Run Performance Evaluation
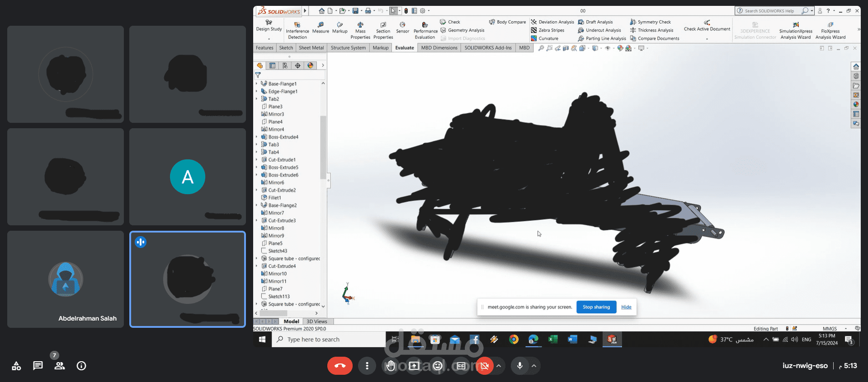 coord(425,30)
